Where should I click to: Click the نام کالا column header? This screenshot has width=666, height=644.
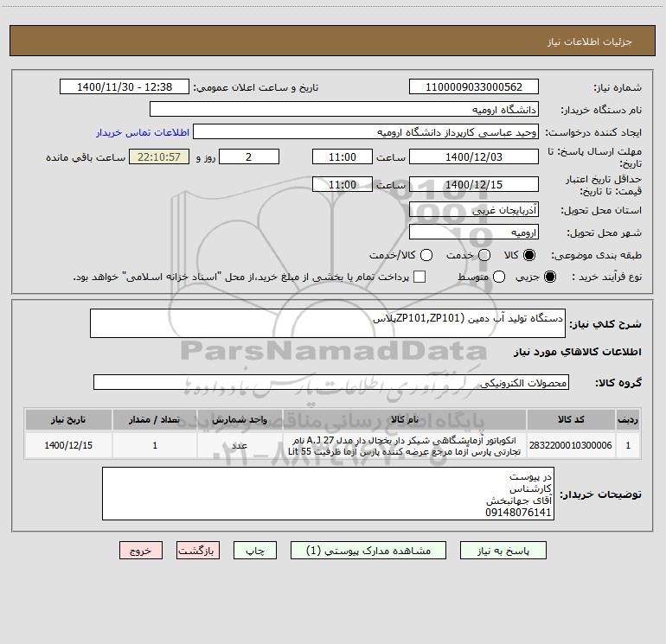pyautogui.click(x=405, y=420)
